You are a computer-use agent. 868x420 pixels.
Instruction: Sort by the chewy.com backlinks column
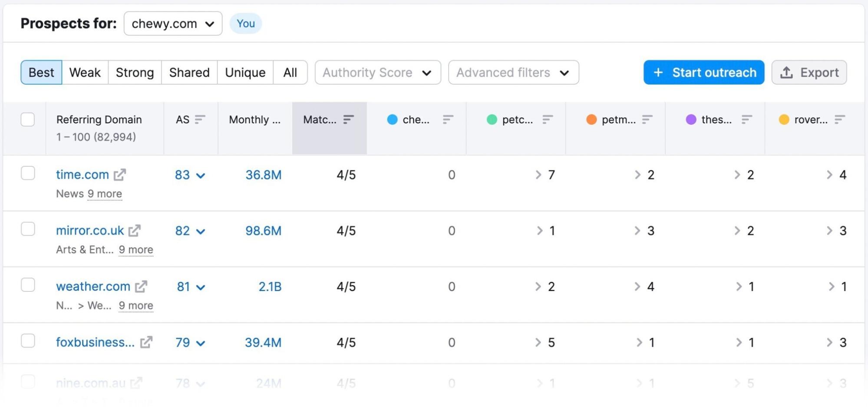pos(448,119)
